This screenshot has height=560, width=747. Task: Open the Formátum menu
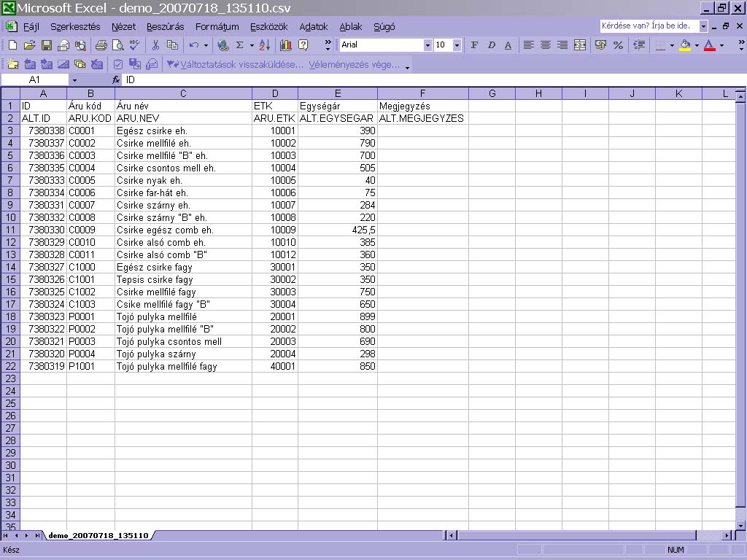tap(217, 27)
